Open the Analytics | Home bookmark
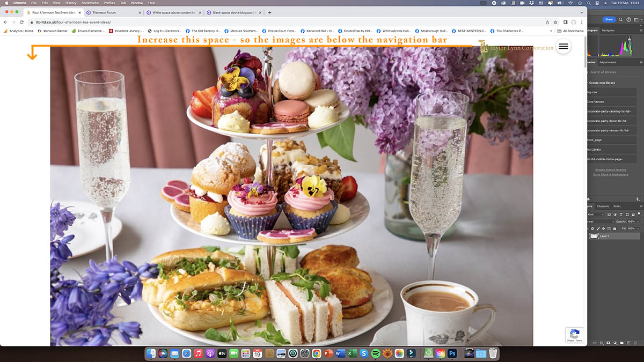The height and width of the screenshot is (362, 644). tap(19, 31)
